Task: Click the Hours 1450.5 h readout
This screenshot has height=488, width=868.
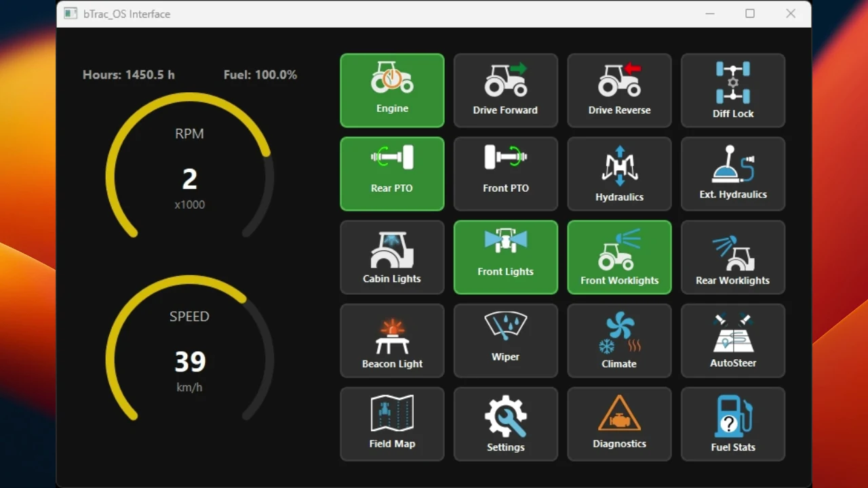Action: 129,75
